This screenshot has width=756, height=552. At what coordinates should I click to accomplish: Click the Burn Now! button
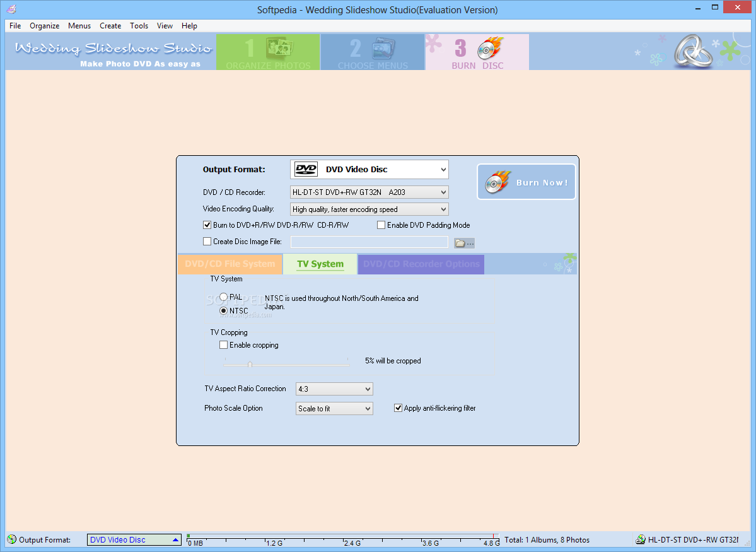coord(526,182)
